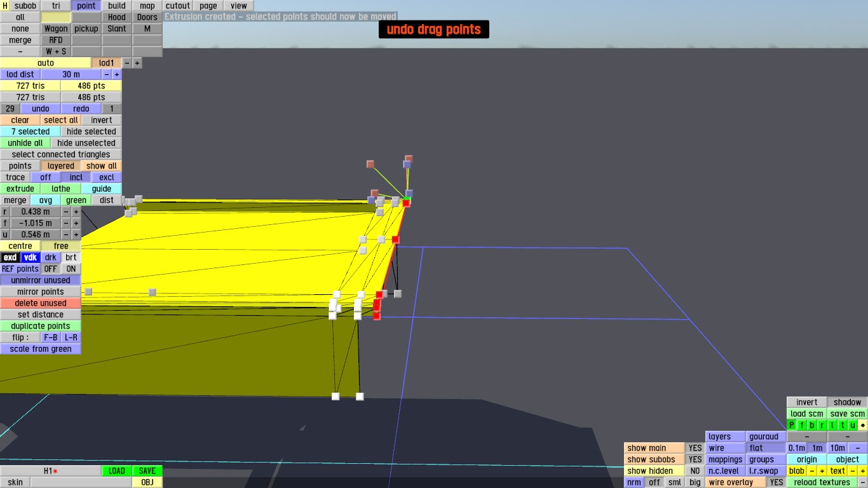Select the Doors layer button
868x488 pixels.
[147, 17]
